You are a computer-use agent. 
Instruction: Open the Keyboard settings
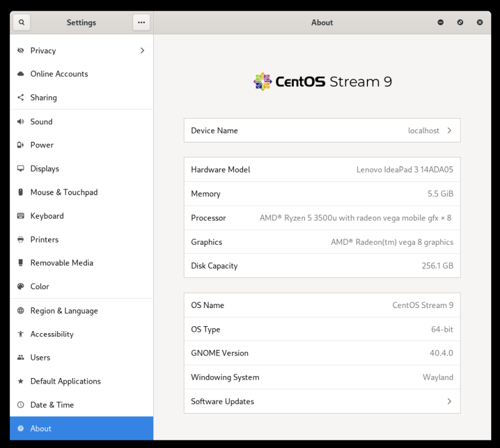82,216
